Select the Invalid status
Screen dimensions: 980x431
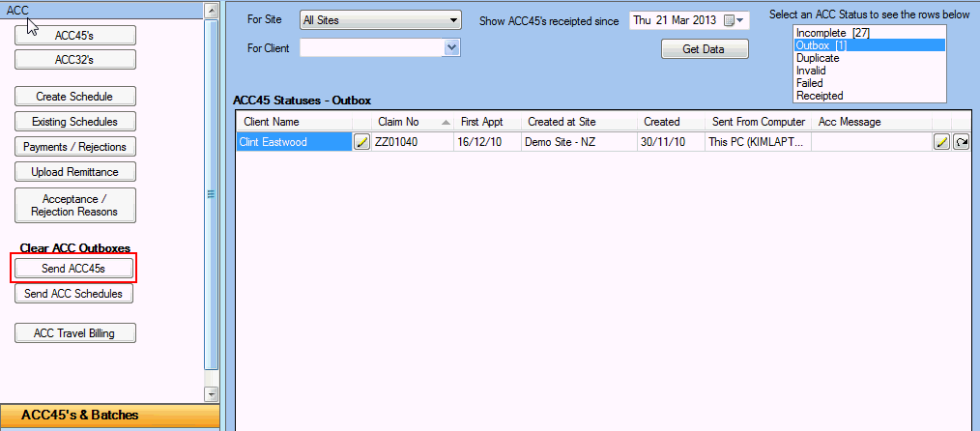coord(870,71)
